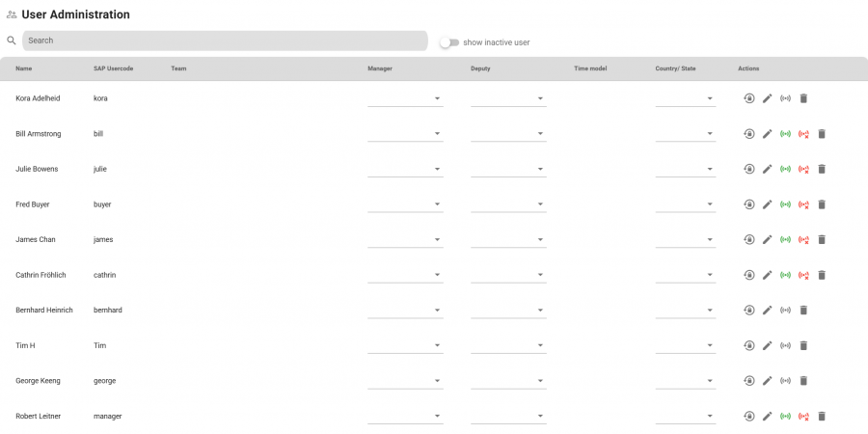Viewport: 868px width, 434px height.
Task: Click the name George Keeng
Action: (39, 381)
